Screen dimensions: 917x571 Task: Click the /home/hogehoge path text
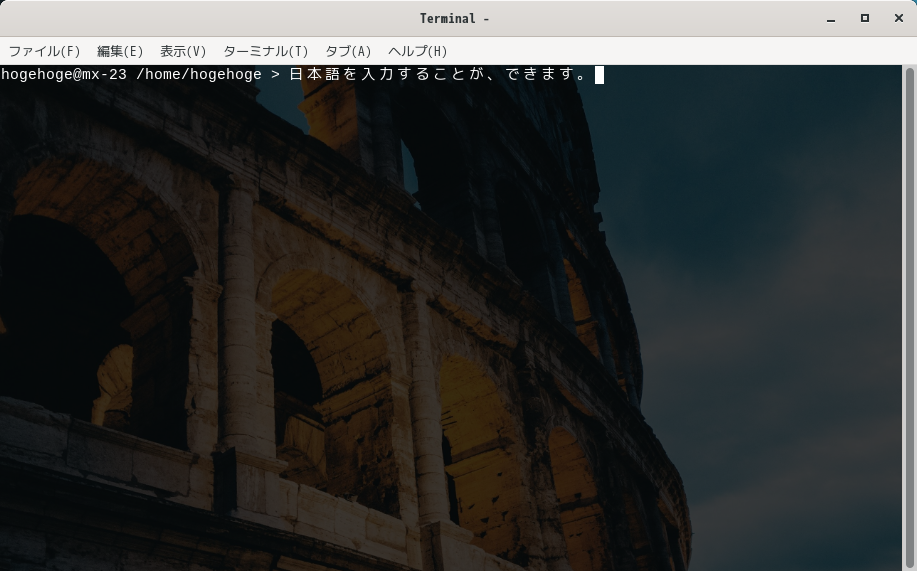click(199, 74)
